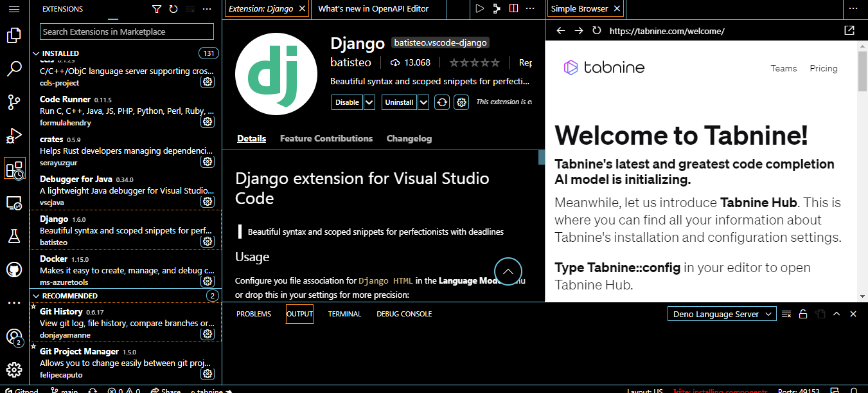Open the DEBUG CONSOLE panel tab
Viewport: 868px width, 393px height.
(x=404, y=314)
